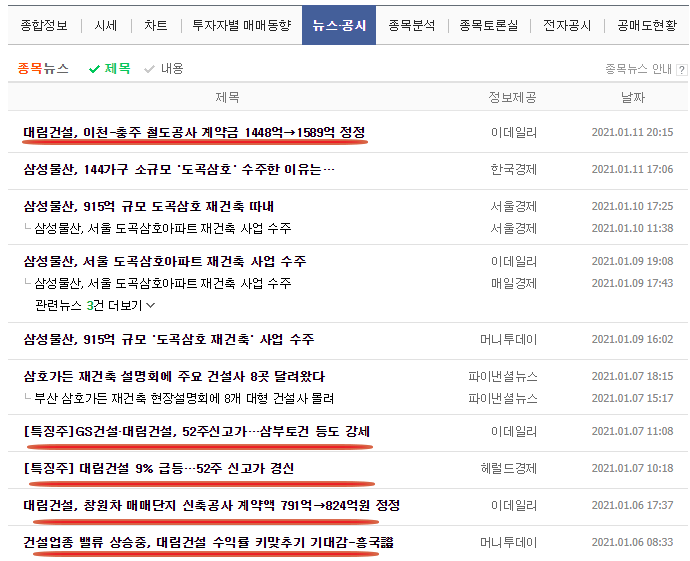This screenshot has width=690, height=561.
Task: Click date 2021.01.11 20:15
Action: pyautogui.click(x=632, y=132)
